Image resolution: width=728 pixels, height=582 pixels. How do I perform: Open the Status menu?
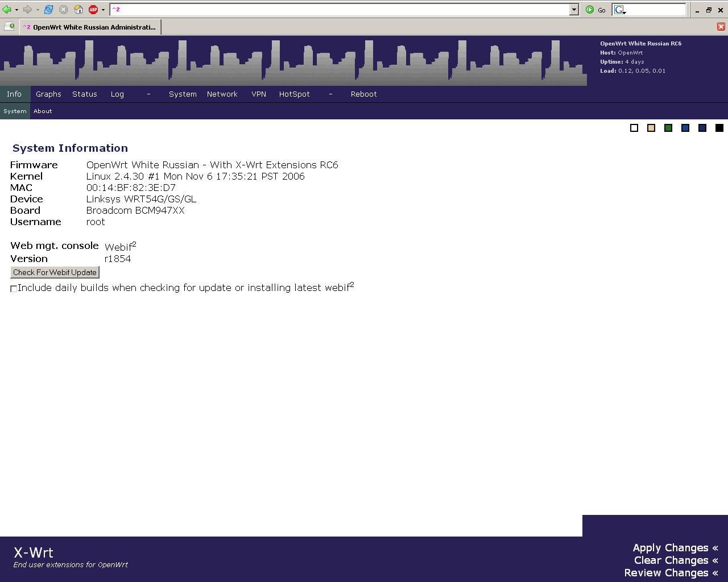tap(85, 94)
